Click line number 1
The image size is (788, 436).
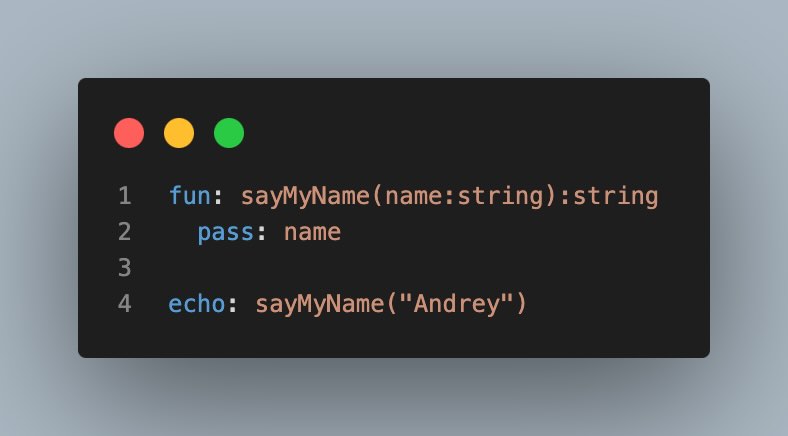pyautogui.click(x=125, y=195)
